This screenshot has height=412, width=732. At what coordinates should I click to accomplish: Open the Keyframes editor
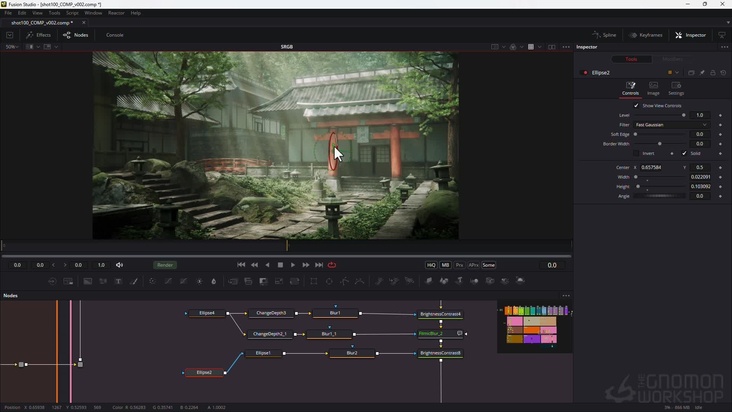click(x=645, y=35)
